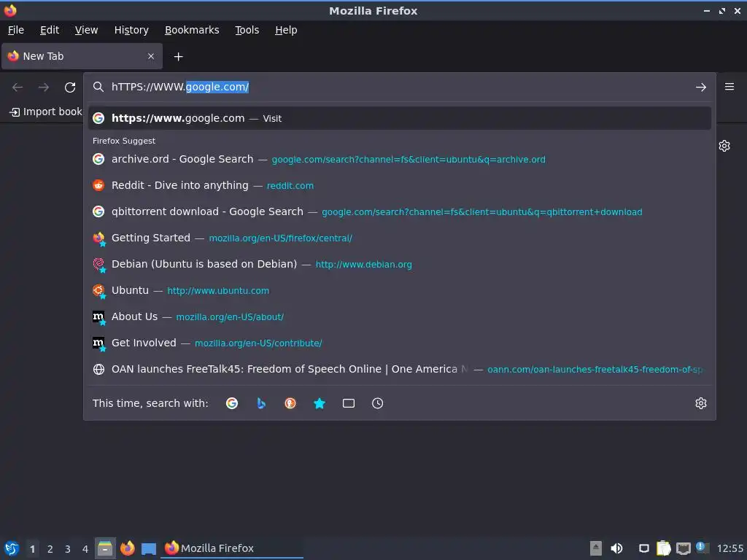This screenshot has width=747, height=560.
Task: Launch Firefox from taskbar quick launcher
Action: tap(127, 548)
